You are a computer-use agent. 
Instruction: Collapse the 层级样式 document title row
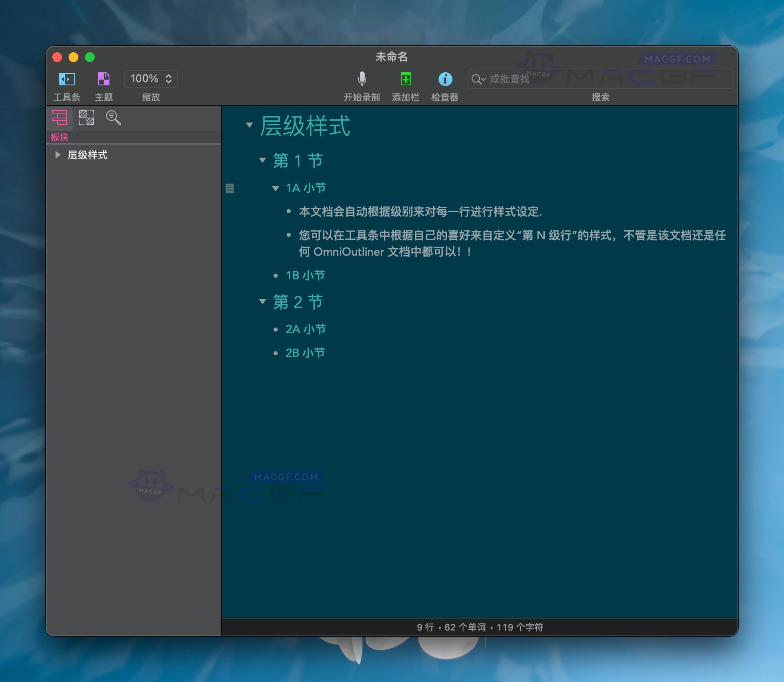click(x=249, y=126)
